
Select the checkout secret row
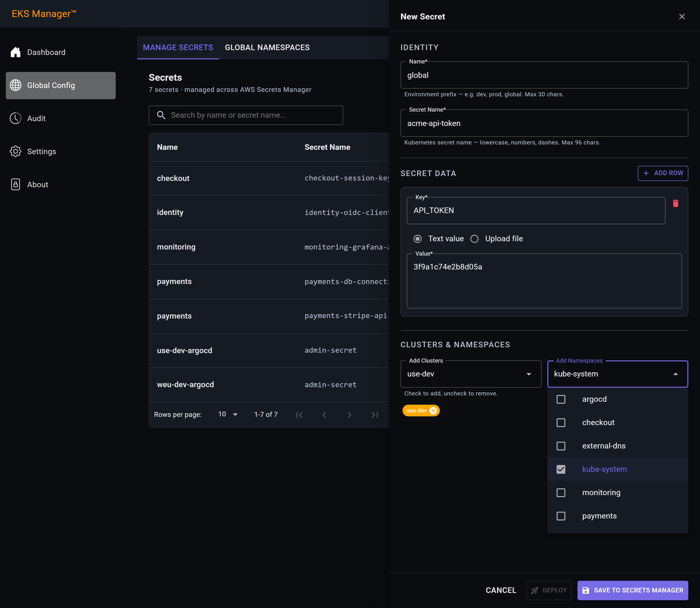pyautogui.click(x=269, y=179)
